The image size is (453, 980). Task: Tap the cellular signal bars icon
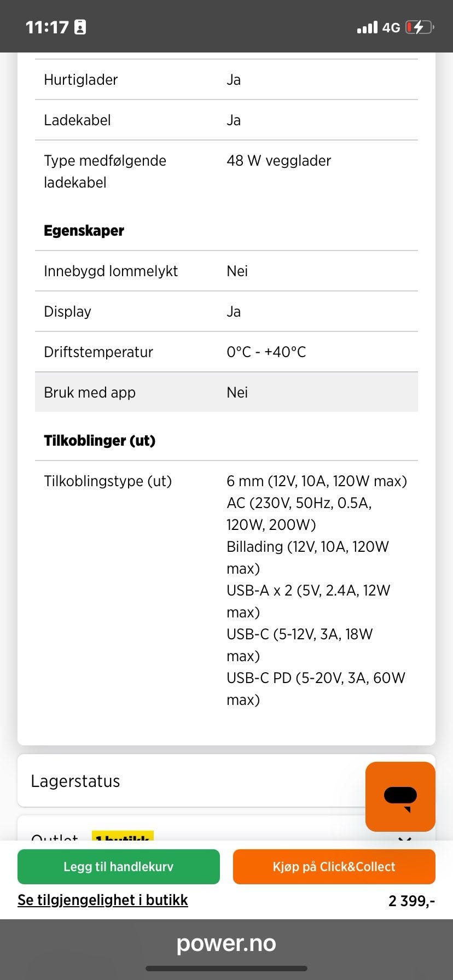pyautogui.click(x=367, y=27)
